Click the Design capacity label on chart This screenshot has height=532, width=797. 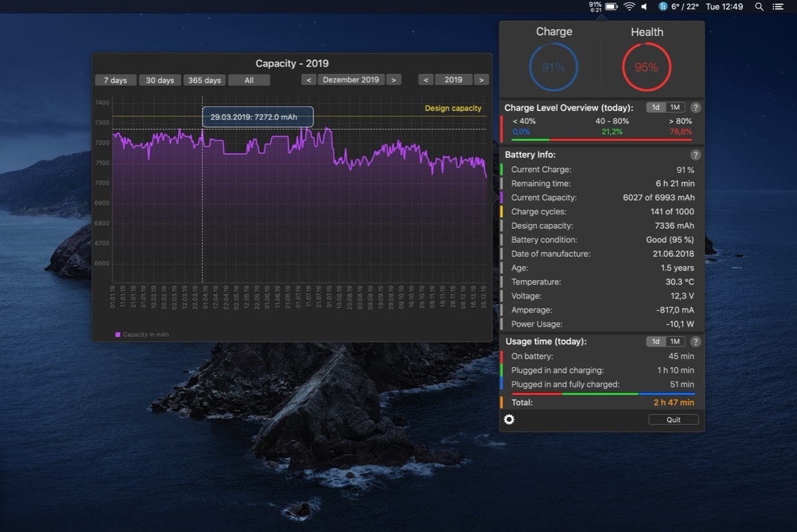pos(453,108)
